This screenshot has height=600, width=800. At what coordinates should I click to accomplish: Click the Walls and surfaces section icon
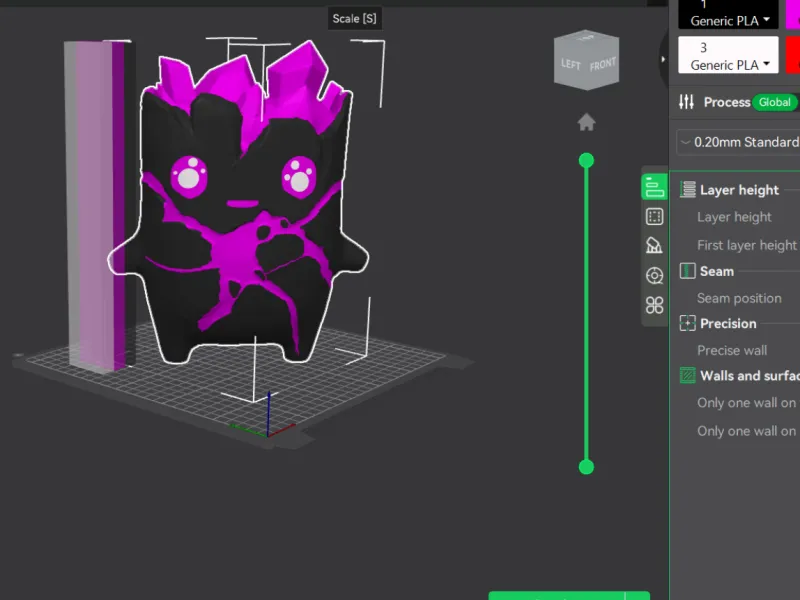click(x=688, y=376)
